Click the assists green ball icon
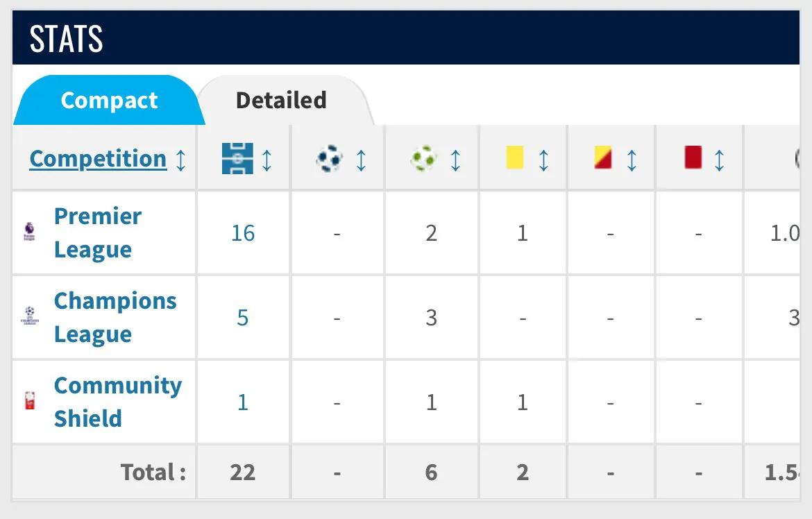Screen dimensions: 812x519 click(x=423, y=159)
